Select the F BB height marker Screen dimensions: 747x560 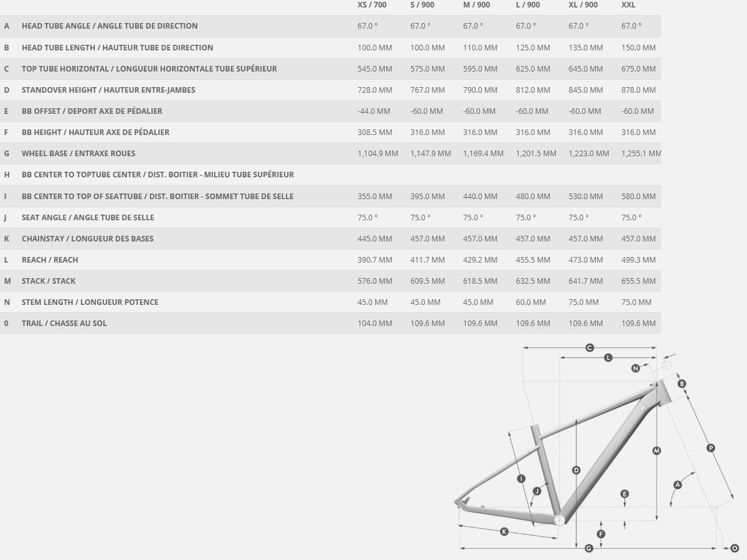point(601,534)
